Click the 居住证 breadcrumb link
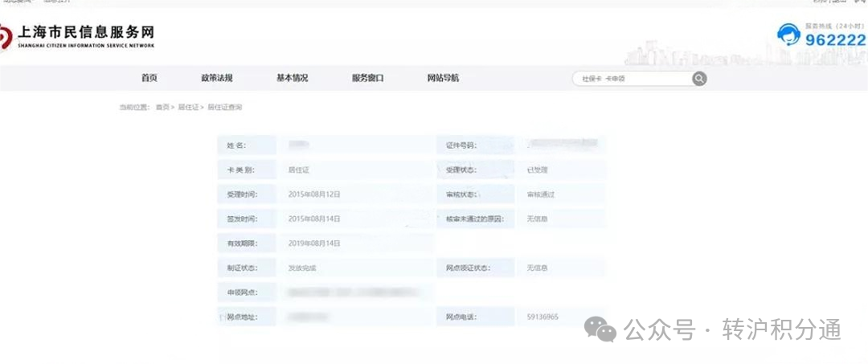The height and width of the screenshot is (364, 868). [188, 108]
